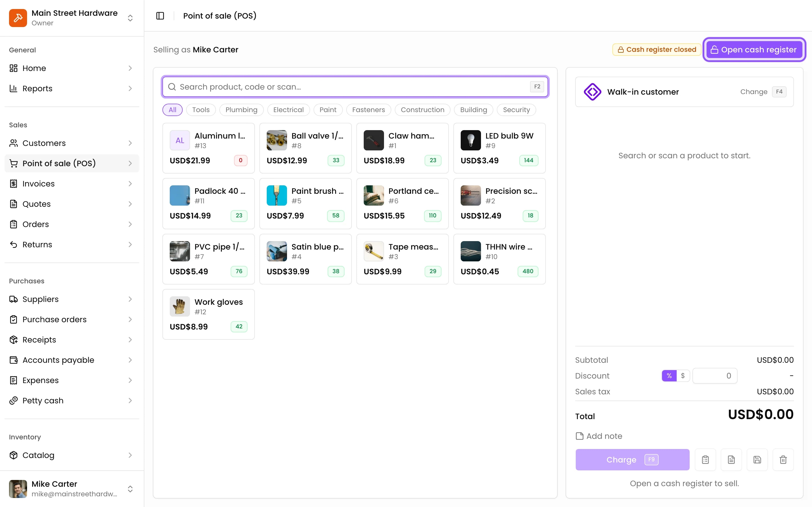812x507 pixels.
Task: Switch discount type to percent
Action: [x=669, y=375]
